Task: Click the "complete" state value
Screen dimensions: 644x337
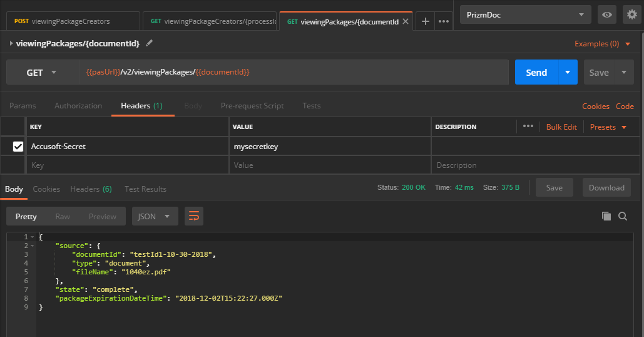Action: coord(113,290)
